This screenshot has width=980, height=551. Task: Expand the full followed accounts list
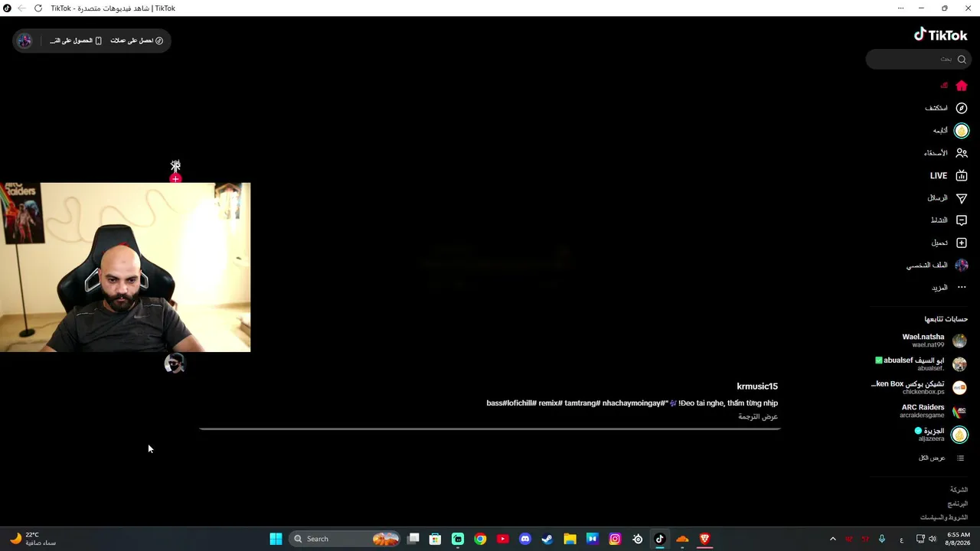(941, 458)
